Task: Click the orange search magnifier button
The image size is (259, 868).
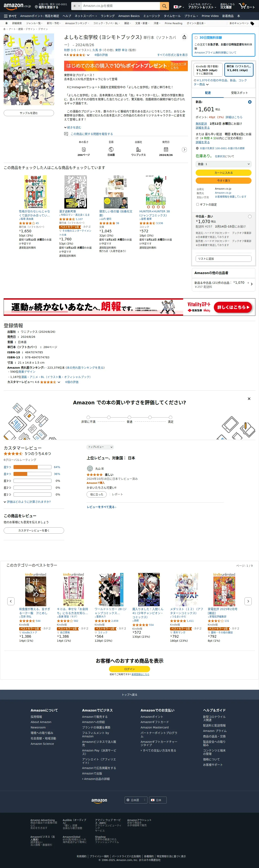Action: click(x=164, y=6)
